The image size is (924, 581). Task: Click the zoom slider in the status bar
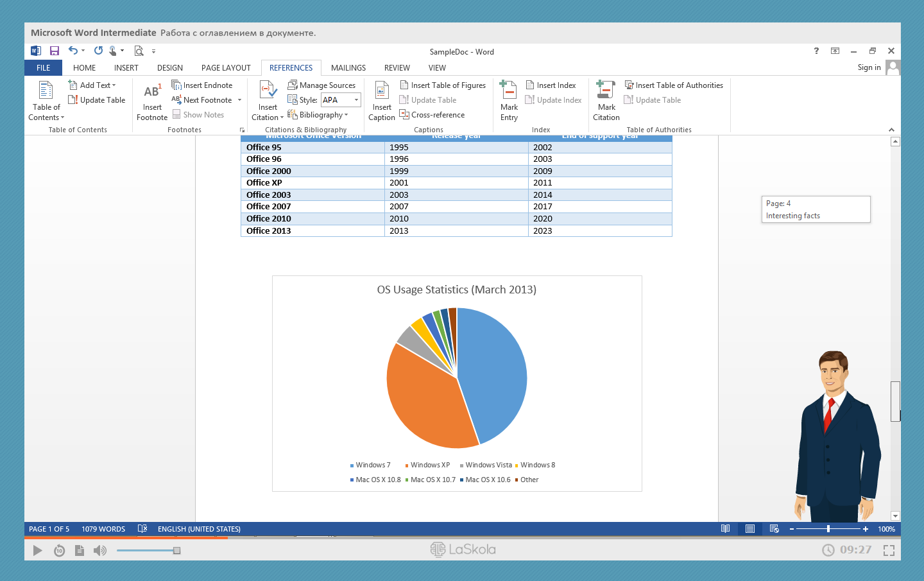(828, 529)
